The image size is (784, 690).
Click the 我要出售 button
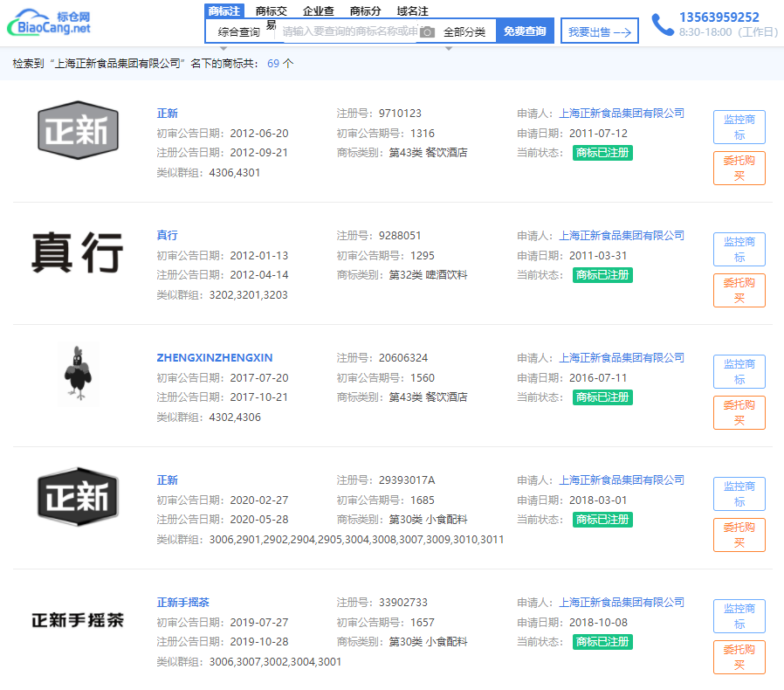tap(600, 31)
